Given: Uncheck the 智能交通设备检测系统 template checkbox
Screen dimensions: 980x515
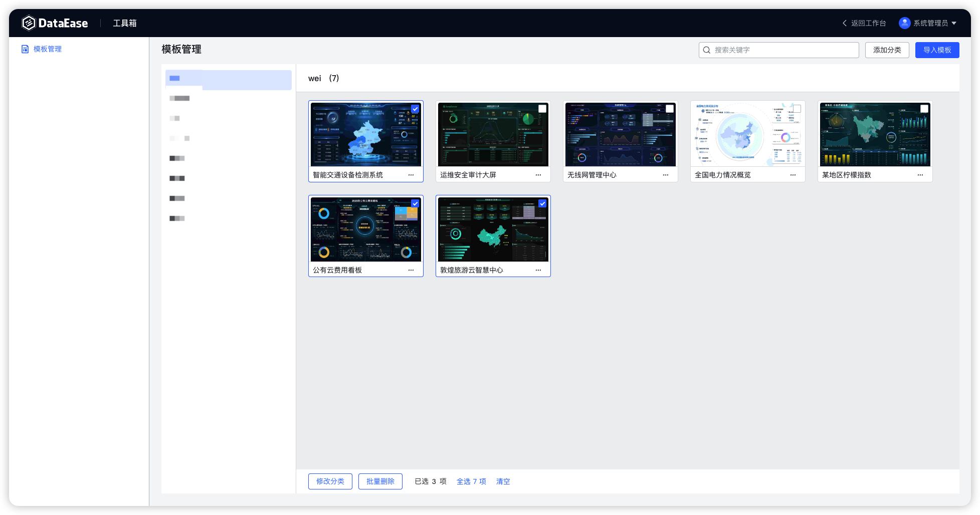Looking at the screenshot, I should point(415,109).
